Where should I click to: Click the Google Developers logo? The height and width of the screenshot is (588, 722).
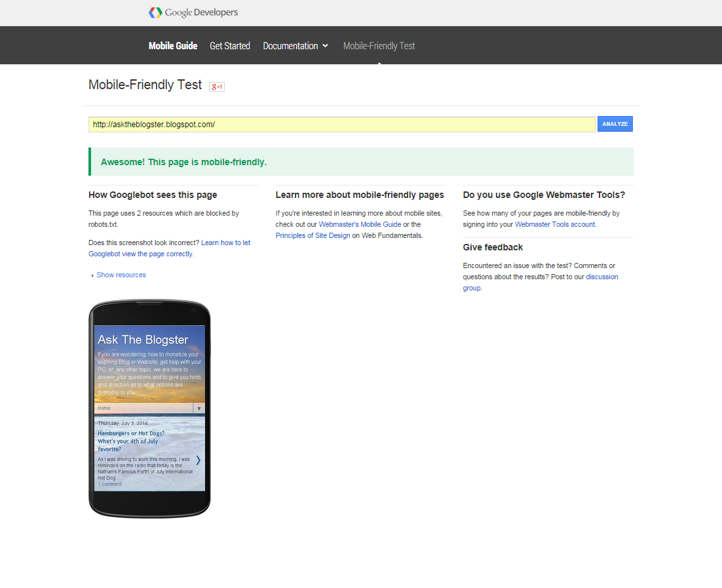click(193, 12)
